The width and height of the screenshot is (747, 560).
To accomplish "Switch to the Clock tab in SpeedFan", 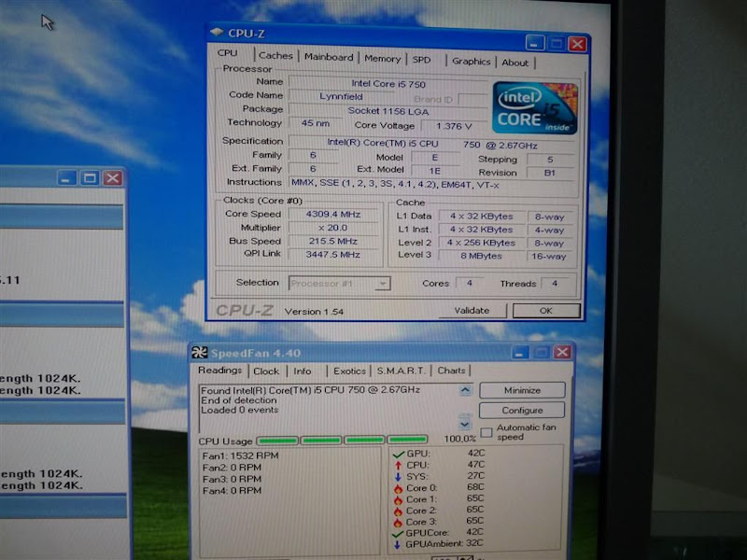I will coord(266,371).
